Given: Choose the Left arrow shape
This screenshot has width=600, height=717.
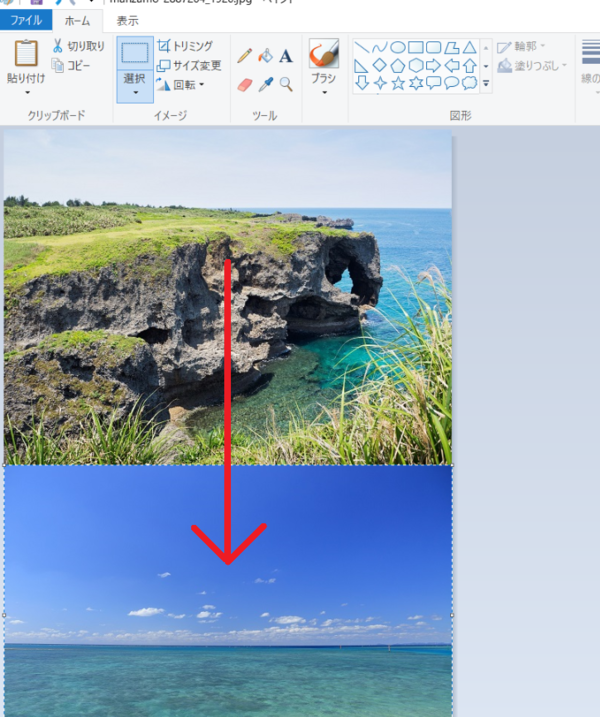Looking at the screenshot, I should pyautogui.click(x=452, y=65).
